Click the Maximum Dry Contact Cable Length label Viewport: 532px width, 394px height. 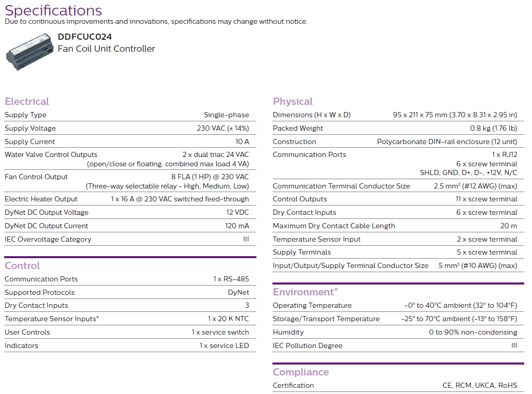click(334, 226)
